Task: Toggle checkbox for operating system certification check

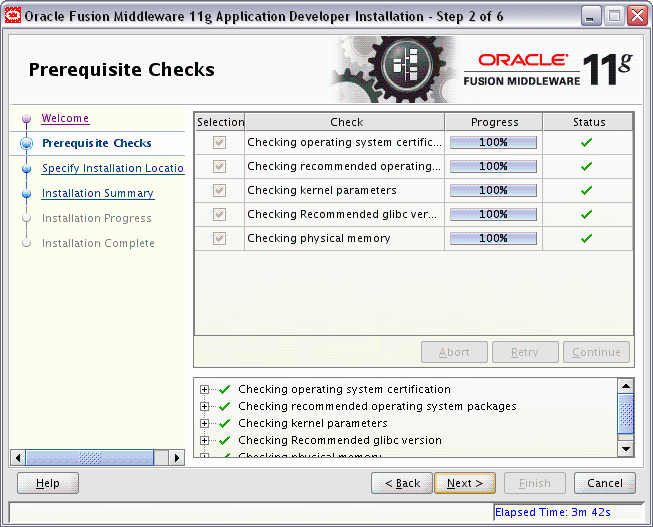Action: pyautogui.click(x=219, y=142)
